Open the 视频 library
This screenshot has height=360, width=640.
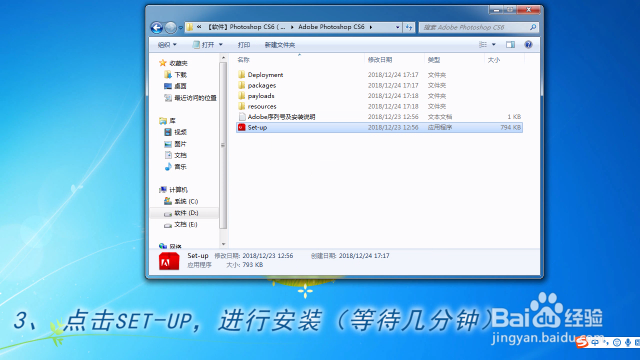pos(180,132)
